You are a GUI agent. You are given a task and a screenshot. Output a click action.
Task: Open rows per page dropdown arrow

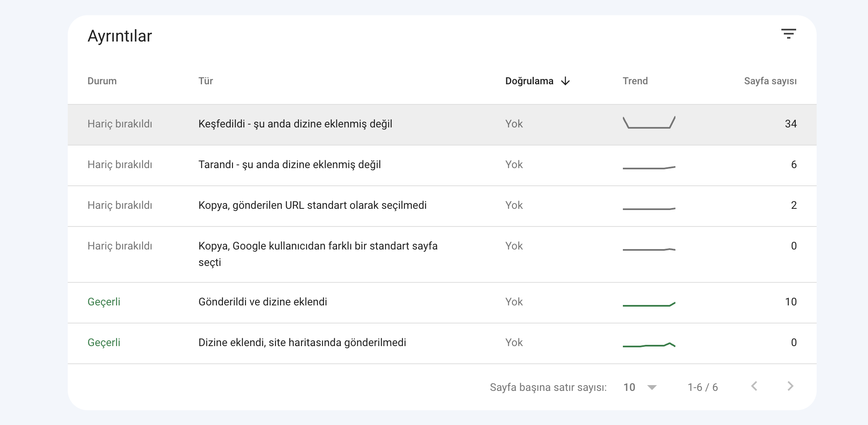652,387
